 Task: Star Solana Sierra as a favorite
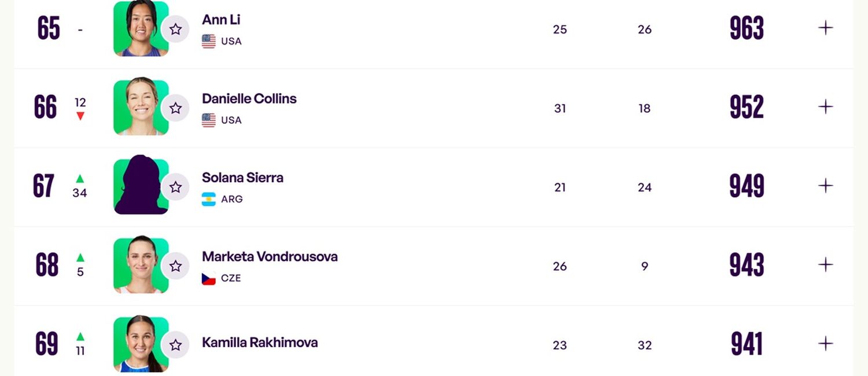175,187
